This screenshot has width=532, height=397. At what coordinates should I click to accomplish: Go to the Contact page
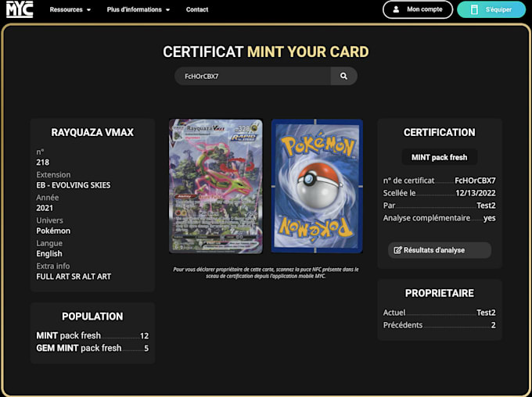[197, 9]
